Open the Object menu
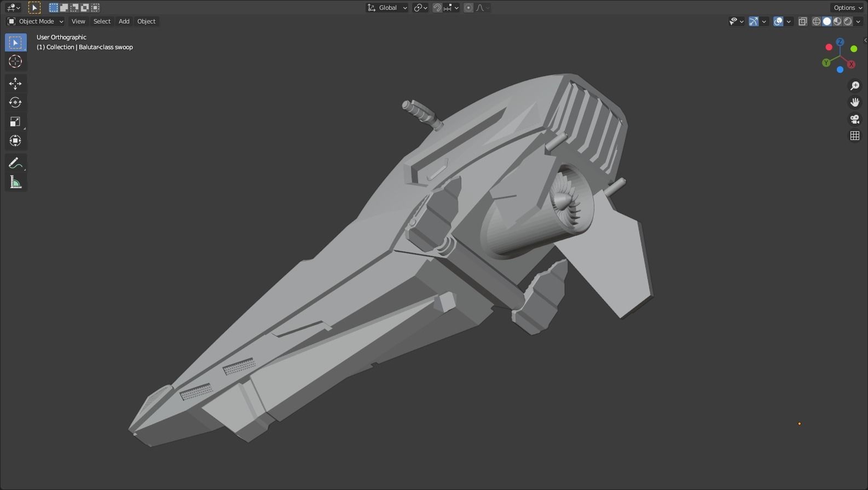868x490 pixels. (x=146, y=21)
